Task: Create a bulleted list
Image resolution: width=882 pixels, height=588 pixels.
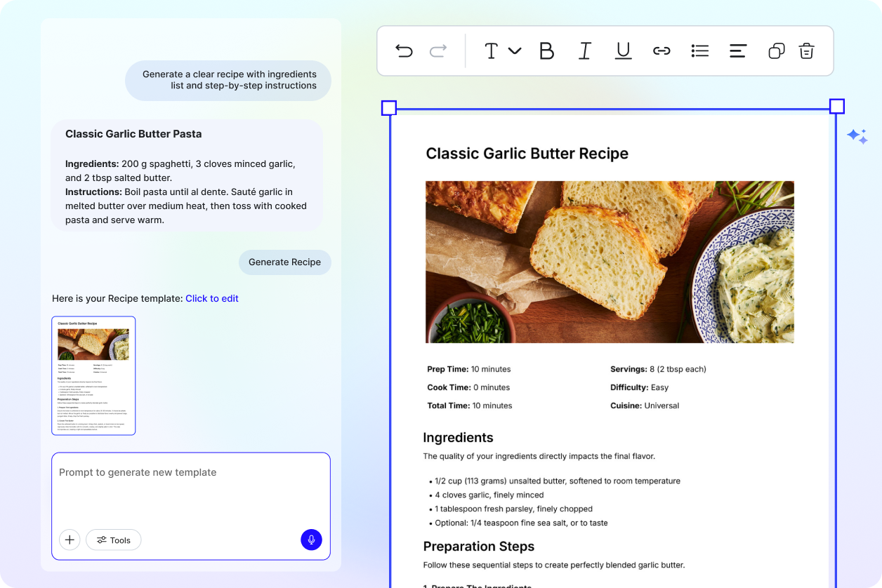Action: click(699, 51)
